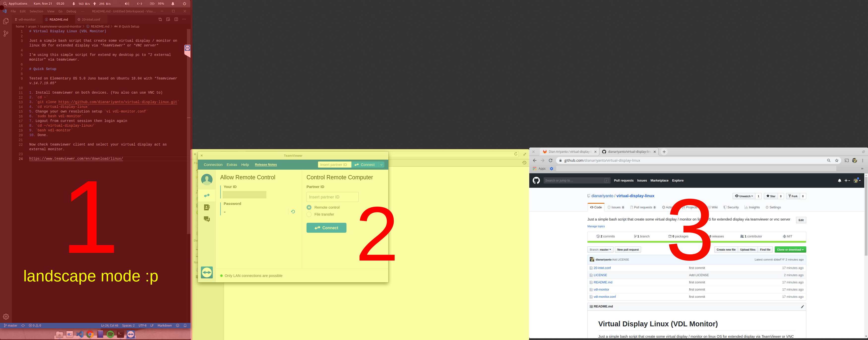This screenshot has height=340, width=868.
Task: Open the vdl-monitor.conf file link
Action: pyautogui.click(x=605, y=297)
